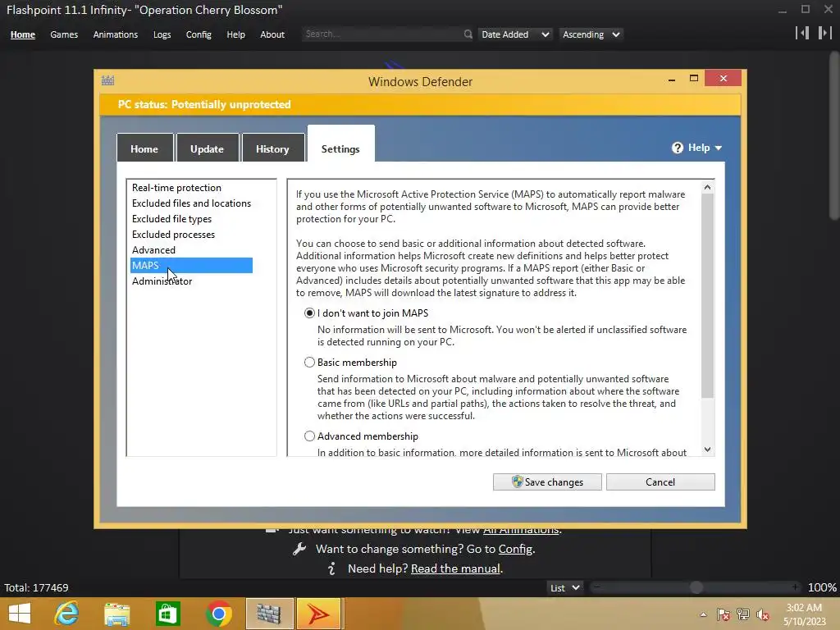This screenshot has width=840, height=630.
Task: Open Flashpoint Config menu item
Action: pyautogui.click(x=199, y=34)
